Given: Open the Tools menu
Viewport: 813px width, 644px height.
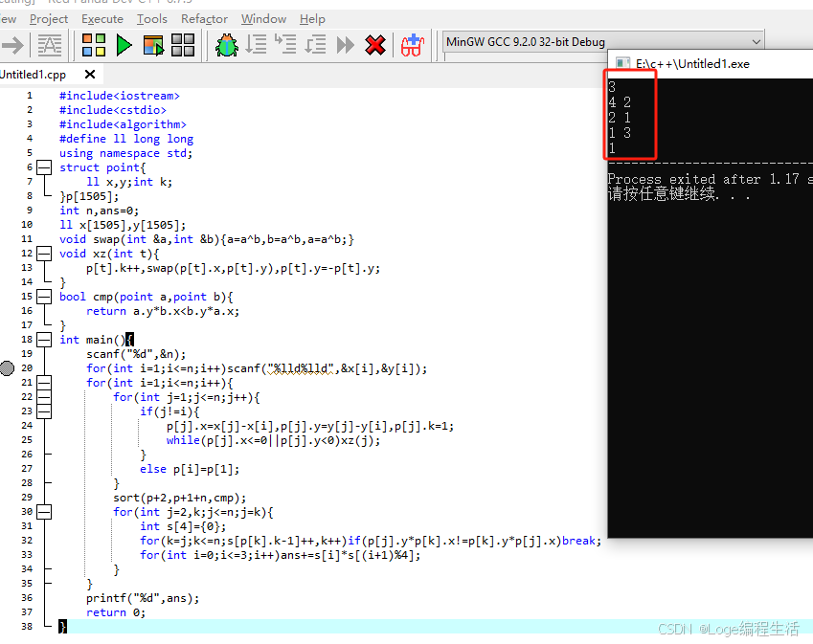Looking at the screenshot, I should pyautogui.click(x=152, y=19).
